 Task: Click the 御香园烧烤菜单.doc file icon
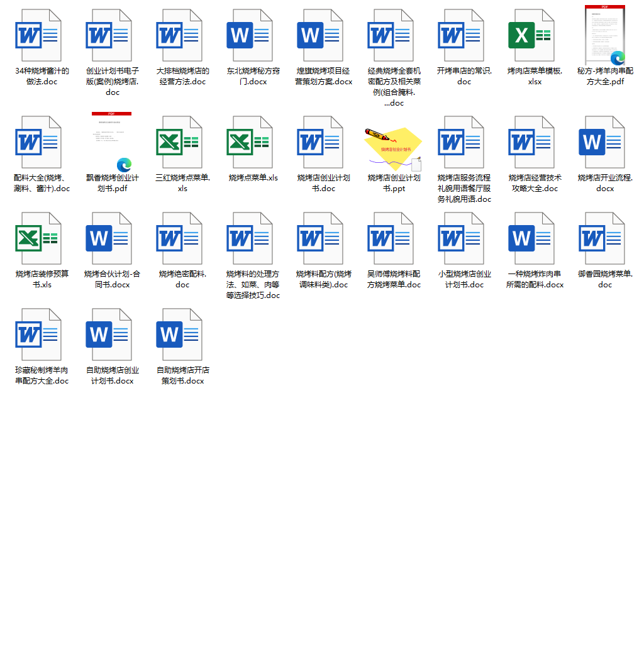tap(602, 238)
